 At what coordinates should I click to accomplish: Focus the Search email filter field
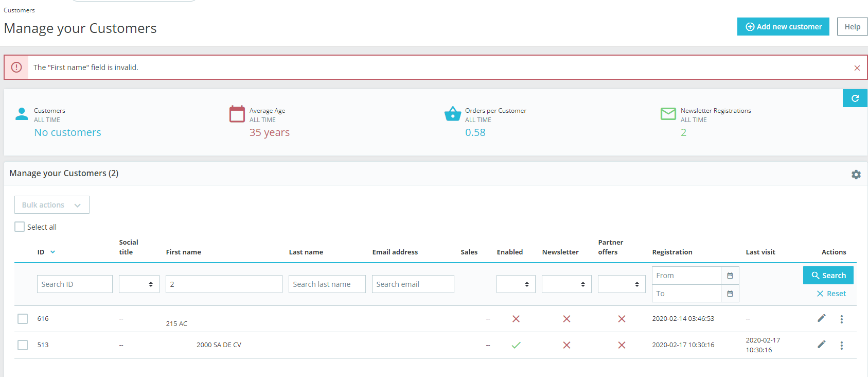(x=413, y=284)
